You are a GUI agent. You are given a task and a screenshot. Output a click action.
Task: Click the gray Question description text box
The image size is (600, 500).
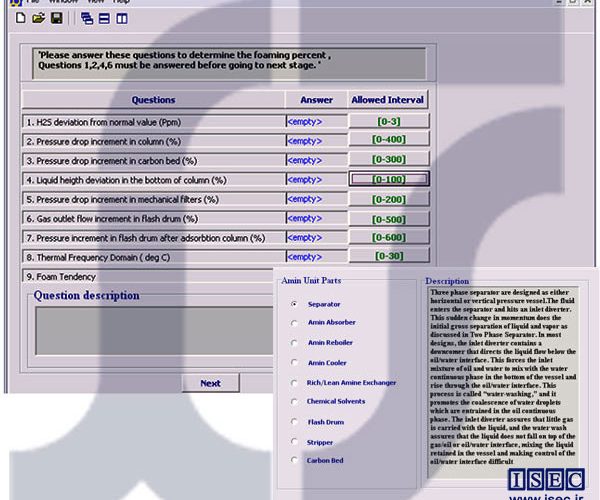[154, 331]
